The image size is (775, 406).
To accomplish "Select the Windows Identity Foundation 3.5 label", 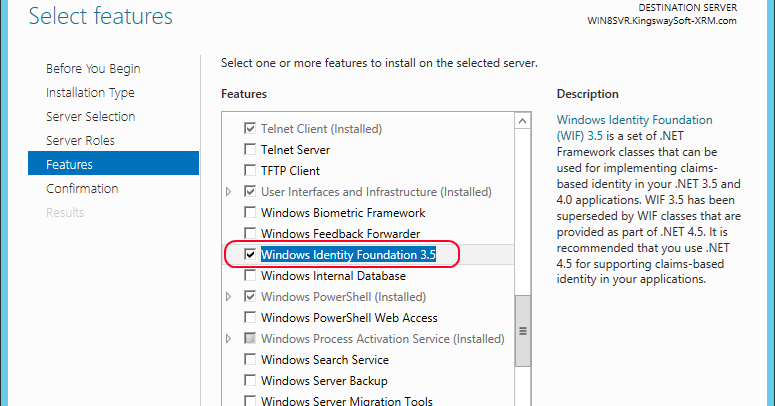I will 348,255.
